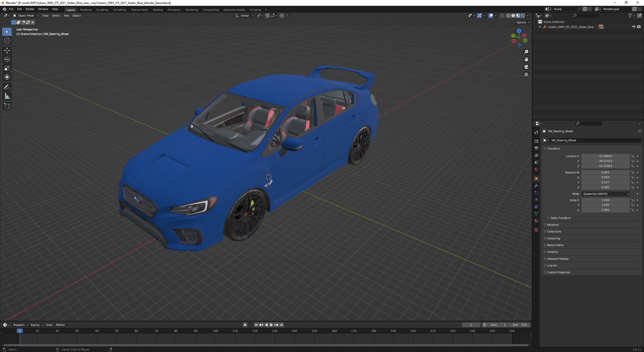Pick the Measure ruler tool
644x352 pixels.
pos(7,96)
